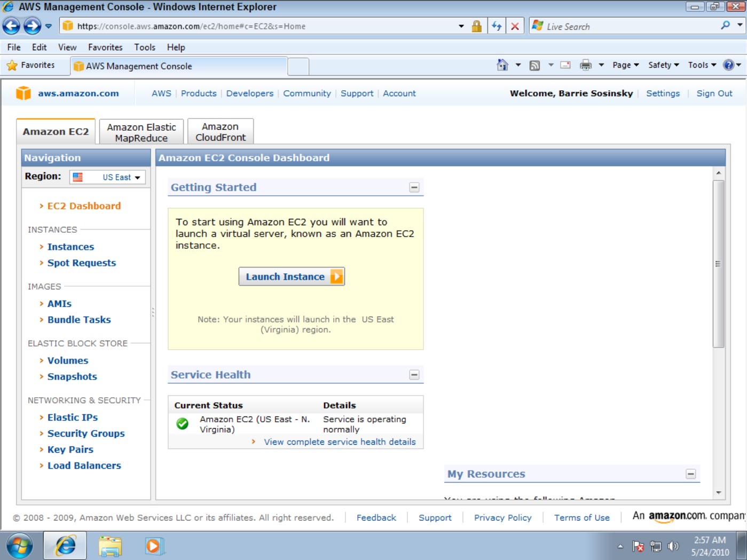
Task: Go to Volumes in navigation
Action: point(68,361)
